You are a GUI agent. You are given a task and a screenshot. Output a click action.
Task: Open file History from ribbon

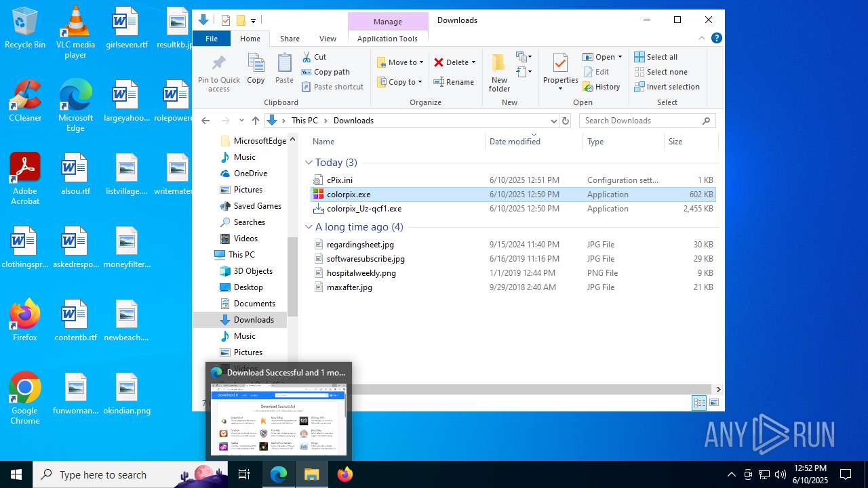click(601, 87)
